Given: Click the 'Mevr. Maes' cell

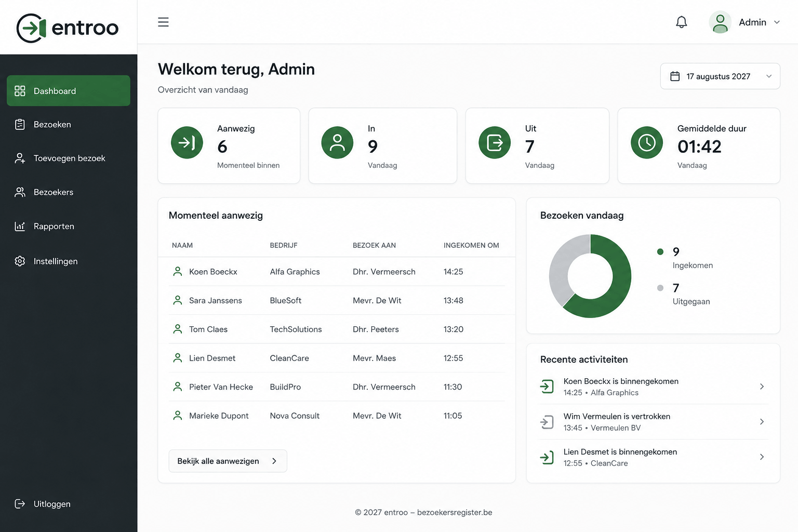Looking at the screenshot, I should click(x=374, y=358).
